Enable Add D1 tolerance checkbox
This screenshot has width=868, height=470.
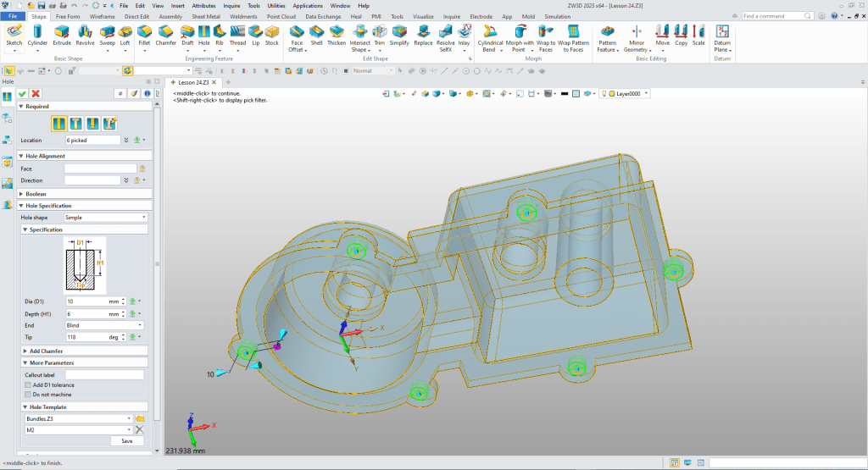(28, 385)
